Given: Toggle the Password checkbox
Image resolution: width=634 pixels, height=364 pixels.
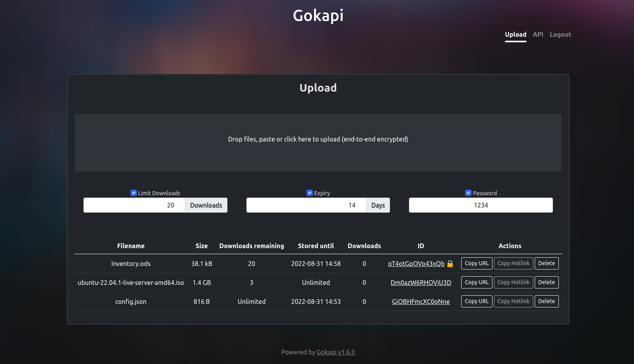Looking at the screenshot, I should (x=468, y=193).
